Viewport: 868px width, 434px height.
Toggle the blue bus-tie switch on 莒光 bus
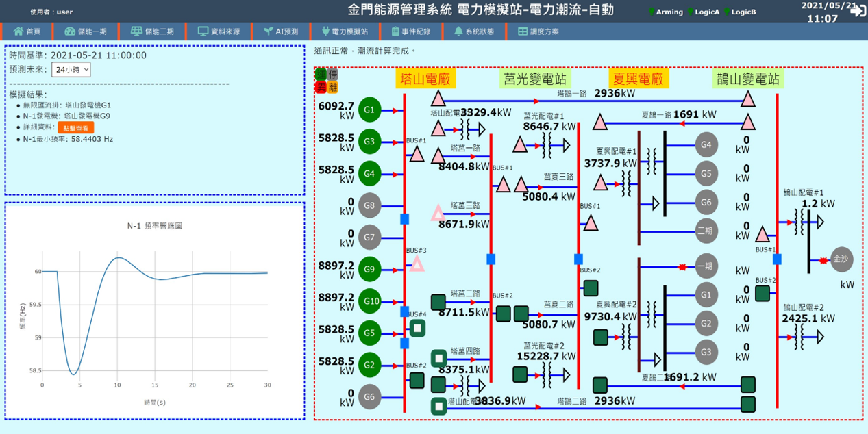(491, 259)
